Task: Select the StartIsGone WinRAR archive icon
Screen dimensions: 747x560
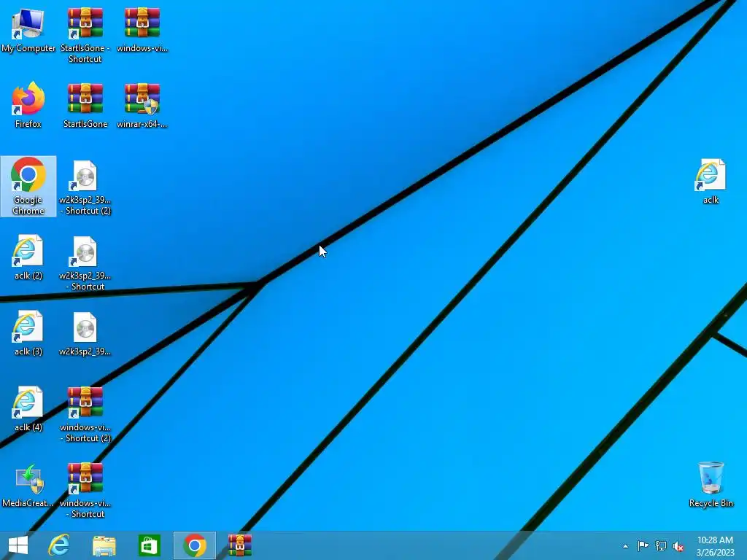Action: 85,106
